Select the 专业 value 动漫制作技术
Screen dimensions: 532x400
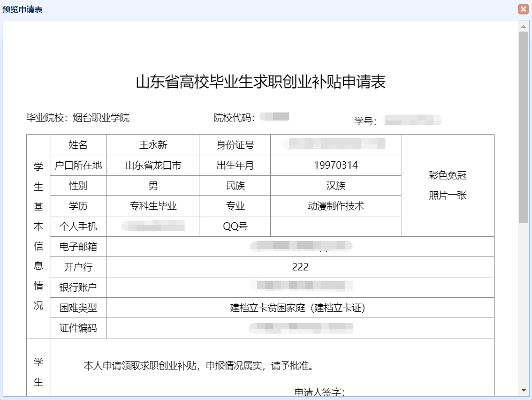(x=336, y=206)
